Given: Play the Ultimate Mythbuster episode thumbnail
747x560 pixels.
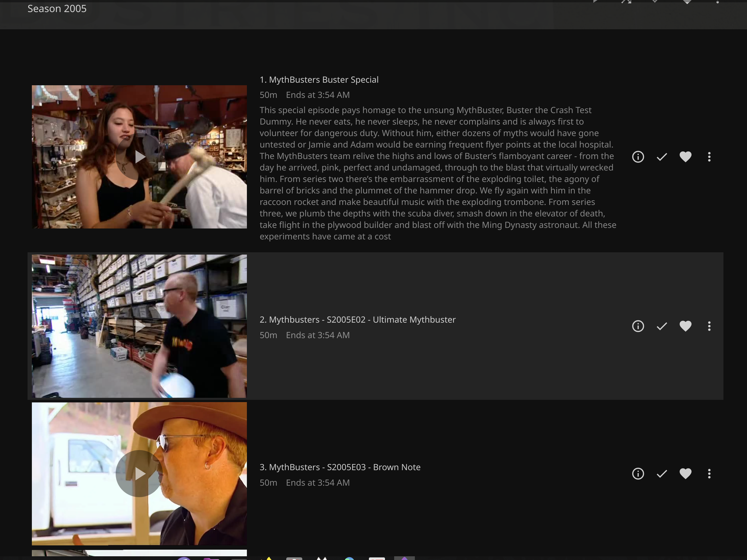Looking at the screenshot, I should [139, 326].
